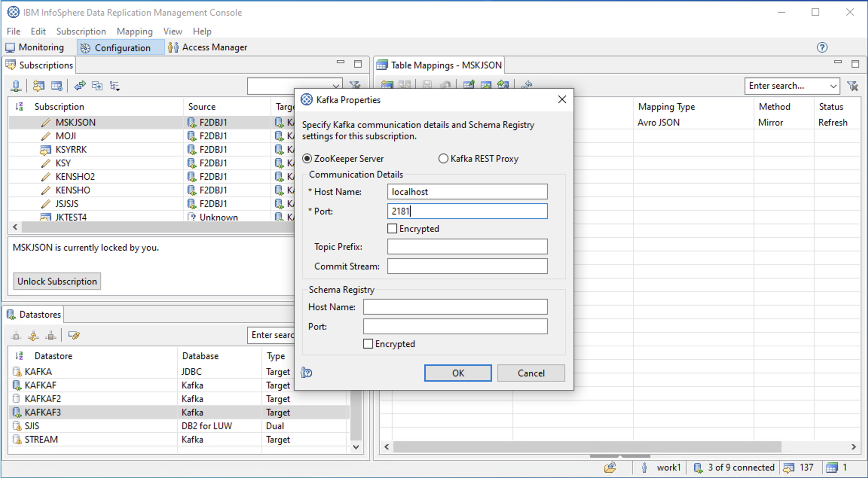Click the datastore access icon in Subscriptions toolbar
The height and width of the screenshot is (478, 868).
coord(16,86)
